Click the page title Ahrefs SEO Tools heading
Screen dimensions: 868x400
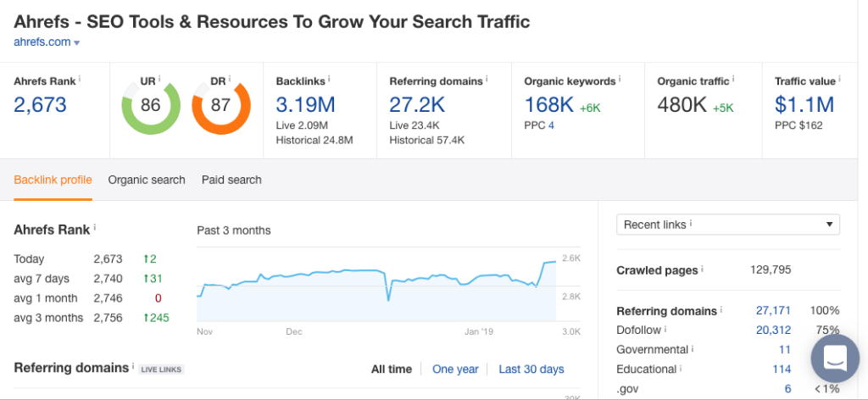(272, 21)
